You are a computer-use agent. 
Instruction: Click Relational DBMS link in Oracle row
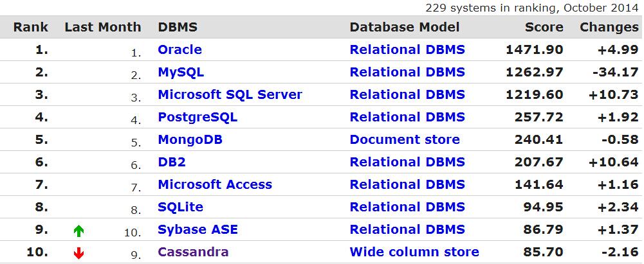tap(407, 49)
